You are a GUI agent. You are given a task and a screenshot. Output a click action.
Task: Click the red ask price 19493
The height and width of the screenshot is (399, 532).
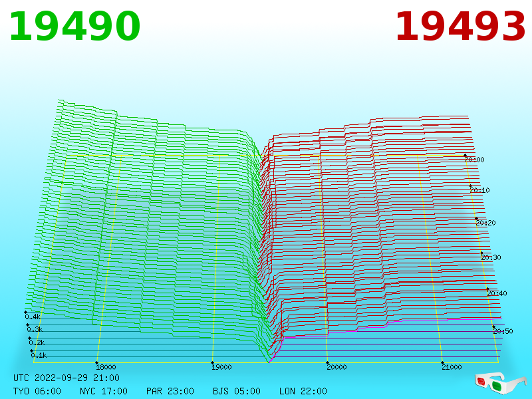(x=460, y=27)
